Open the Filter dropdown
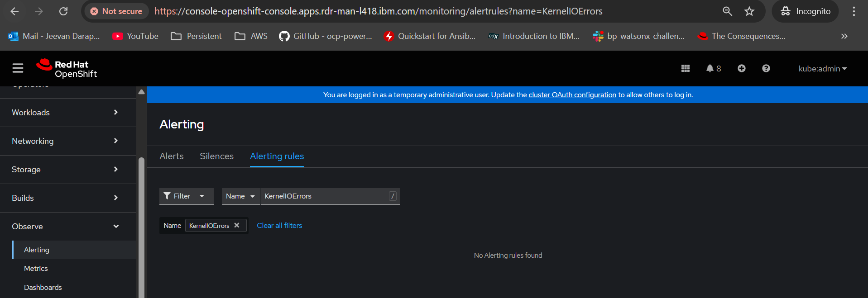The height and width of the screenshot is (298, 868). [186, 196]
